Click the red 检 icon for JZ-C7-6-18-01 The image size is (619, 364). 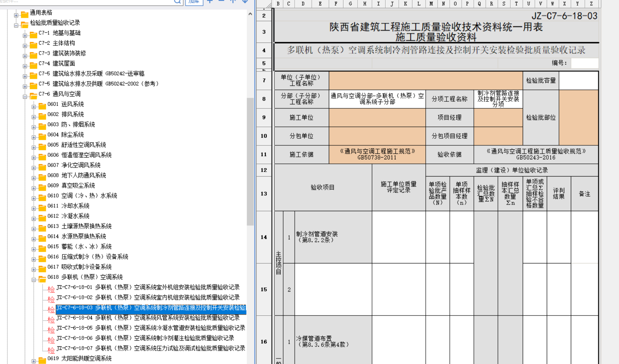(x=51, y=289)
